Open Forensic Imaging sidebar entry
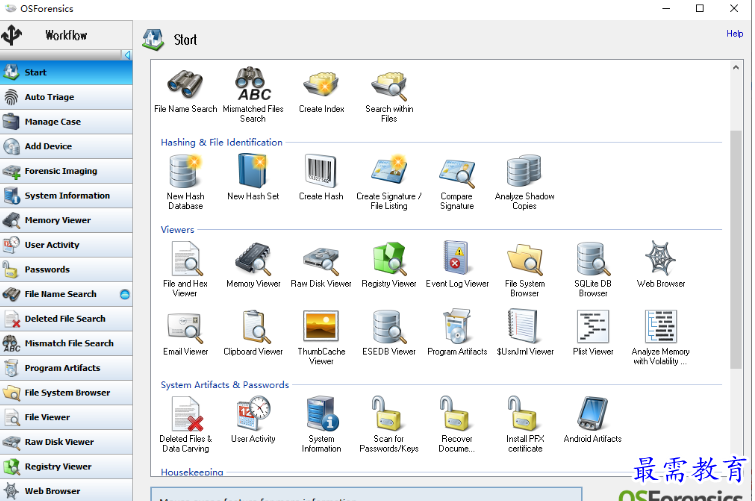Viewport: 755px width, 501px height. coord(66,171)
